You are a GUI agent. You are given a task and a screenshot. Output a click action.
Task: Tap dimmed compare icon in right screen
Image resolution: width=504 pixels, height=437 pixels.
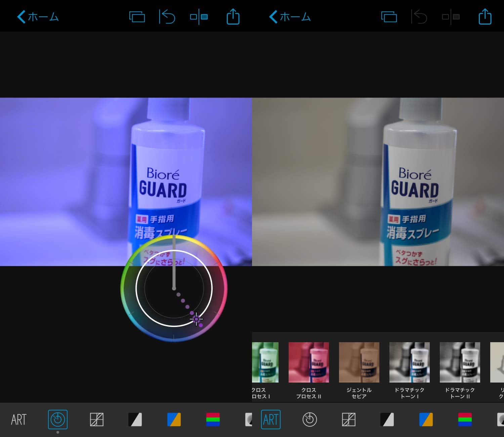click(451, 17)
